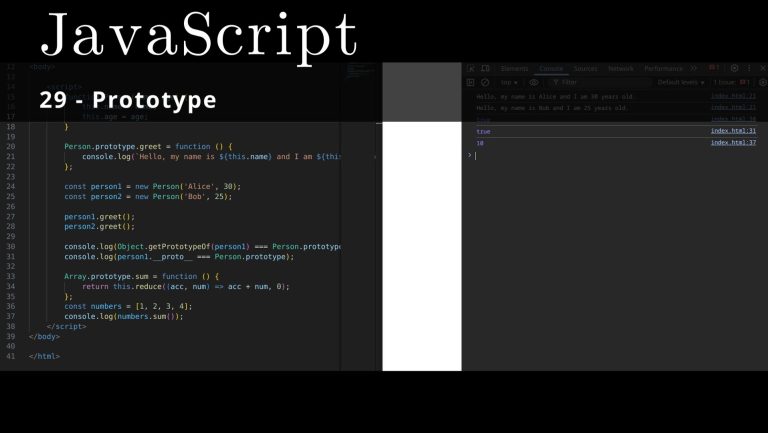Image resolution: width=768 pixels, height=433 pixels.
Task: Open DevTools settings gear icon
Action: 734,68
